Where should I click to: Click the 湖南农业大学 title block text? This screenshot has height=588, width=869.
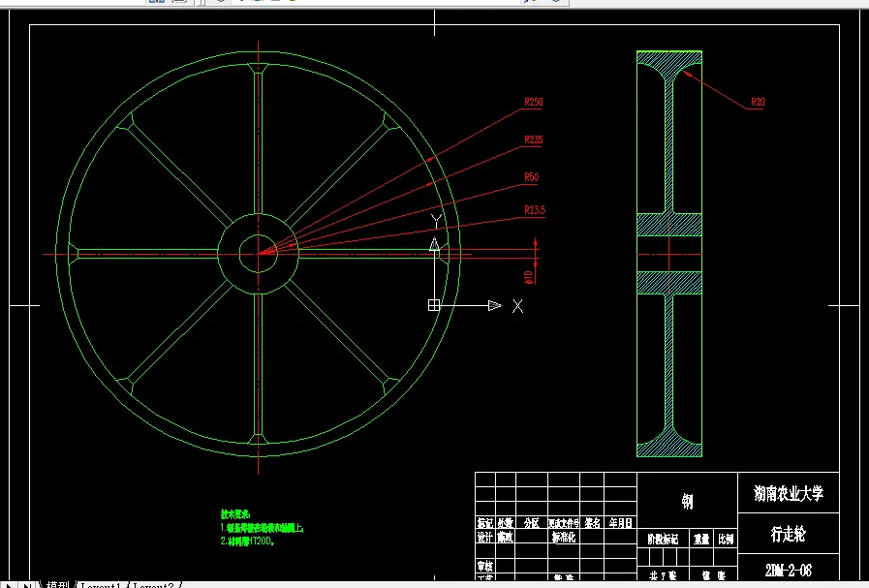pyautogui.click(x=788, y=493)
